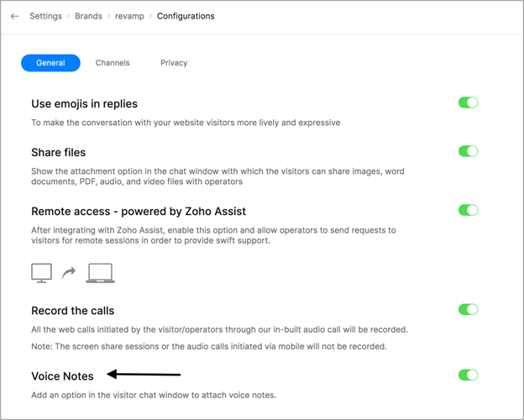The image size is (524, 420).
Task: Click the curved share arrow icon
Action: point(69,272)
